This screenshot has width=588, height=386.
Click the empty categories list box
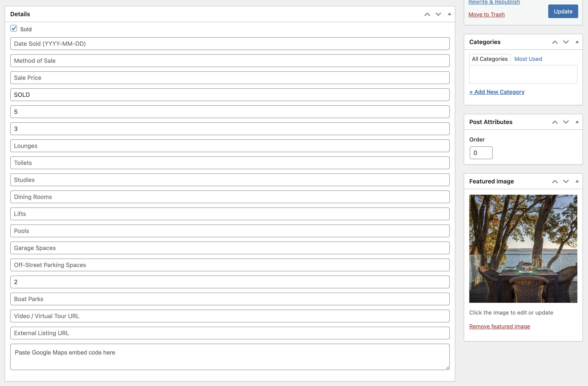point(523,74)
